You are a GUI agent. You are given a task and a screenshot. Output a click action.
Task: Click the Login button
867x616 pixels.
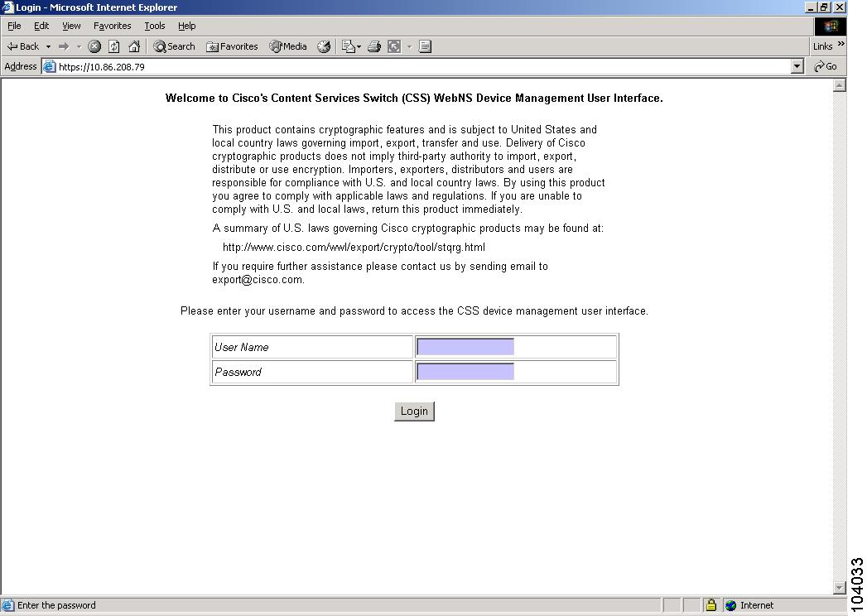click(x=414, y=411)
